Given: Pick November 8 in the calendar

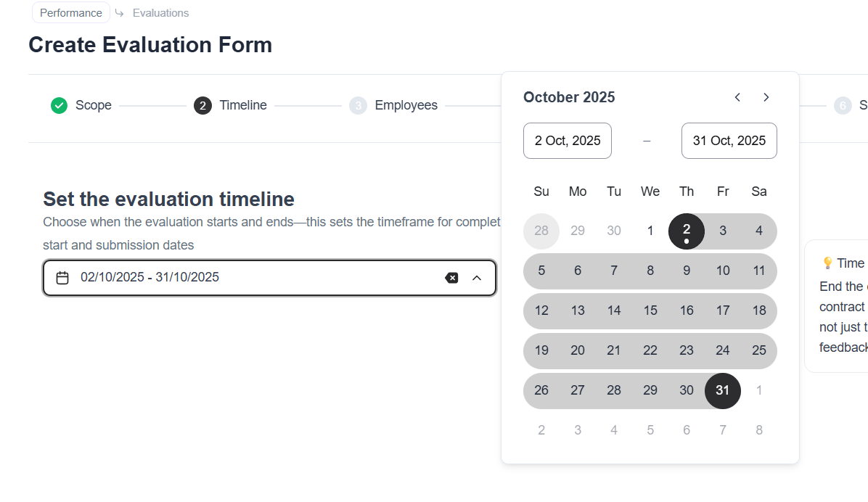Looking at the screenshot, I should click(759, 430).
